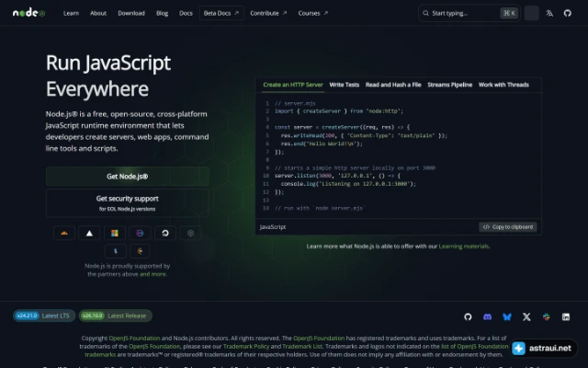Open the language translation selector icon

pos(549,13)
